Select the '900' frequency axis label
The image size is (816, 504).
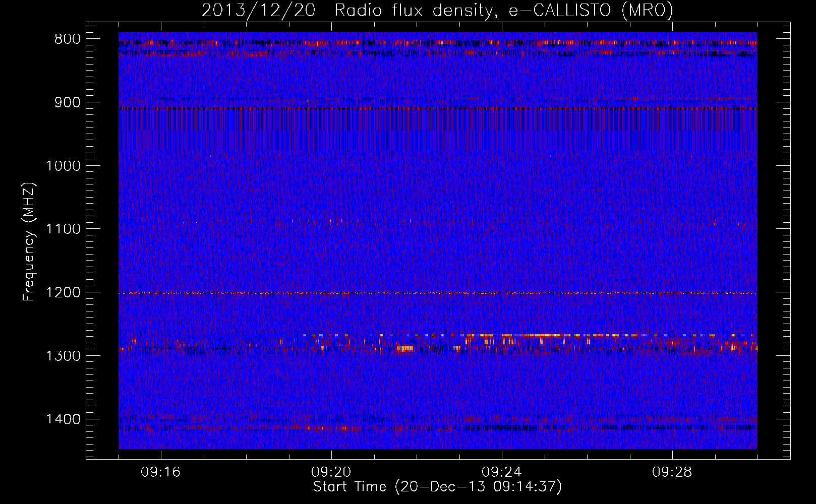point(68,102)
